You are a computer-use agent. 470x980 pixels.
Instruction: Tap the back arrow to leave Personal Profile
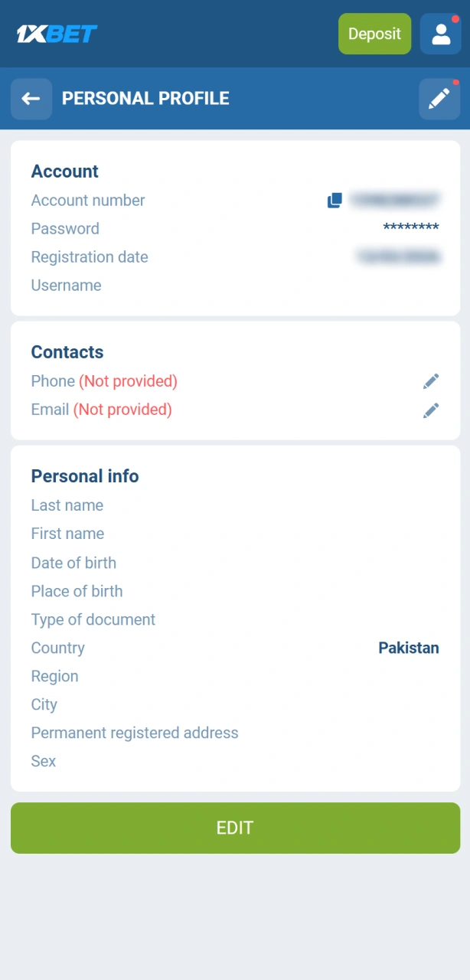click(31, 99)
